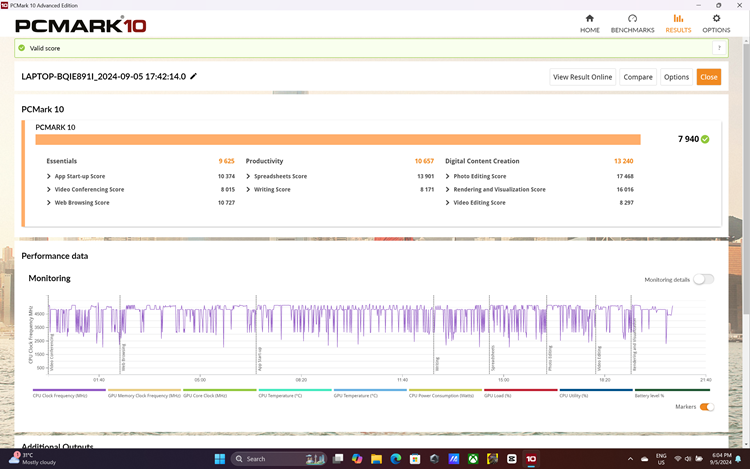
Task: Click the ENG US language indicator
Action: (x=661, y=459)
